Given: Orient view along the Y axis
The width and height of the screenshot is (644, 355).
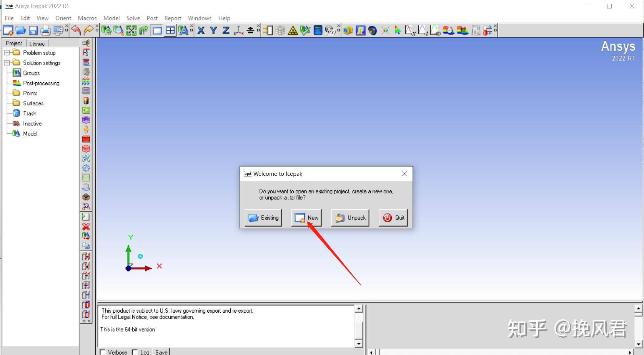Looking at the screenshot, I should 214,30.
